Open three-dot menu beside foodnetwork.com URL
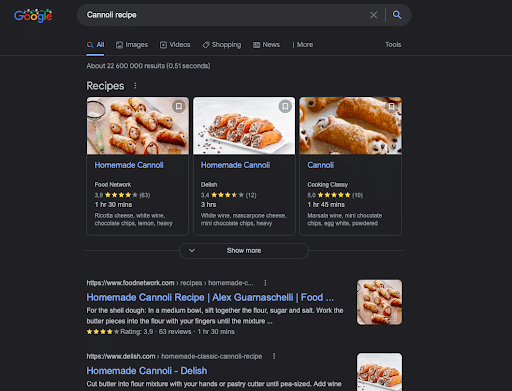Image resolution: width=512 pixels, height=391 pixels. [x=265, y=283]
